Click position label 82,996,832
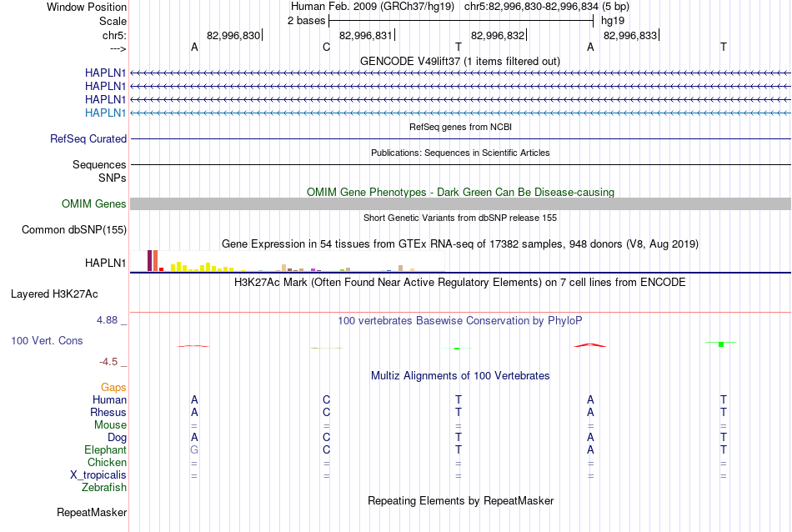Image resolution: width=792 pixels, height=532 pixels. point(497,35)
